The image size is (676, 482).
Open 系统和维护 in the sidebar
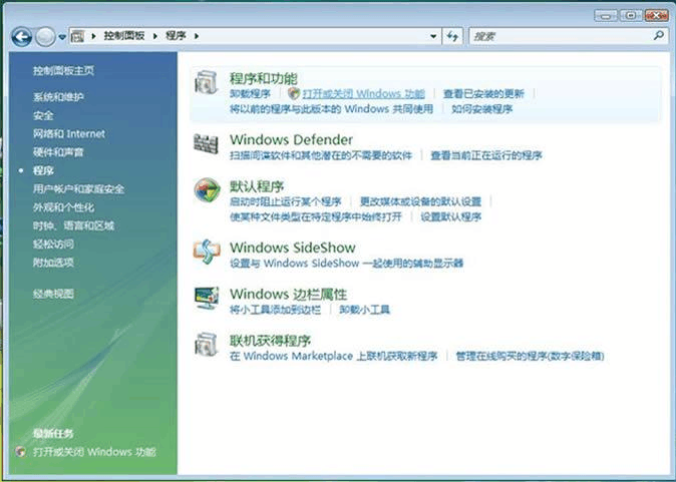pyautogui.click(x=58, y=97)
